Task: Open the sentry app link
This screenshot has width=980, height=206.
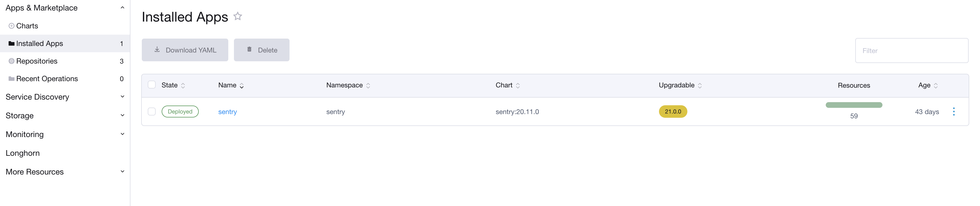Action: 227,112
